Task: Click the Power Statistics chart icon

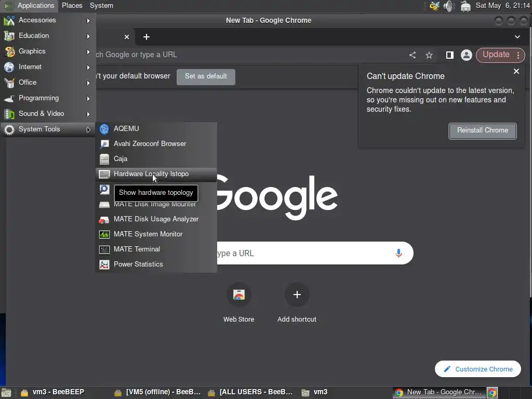Action: pyautogui.click(x=104, y=264)
